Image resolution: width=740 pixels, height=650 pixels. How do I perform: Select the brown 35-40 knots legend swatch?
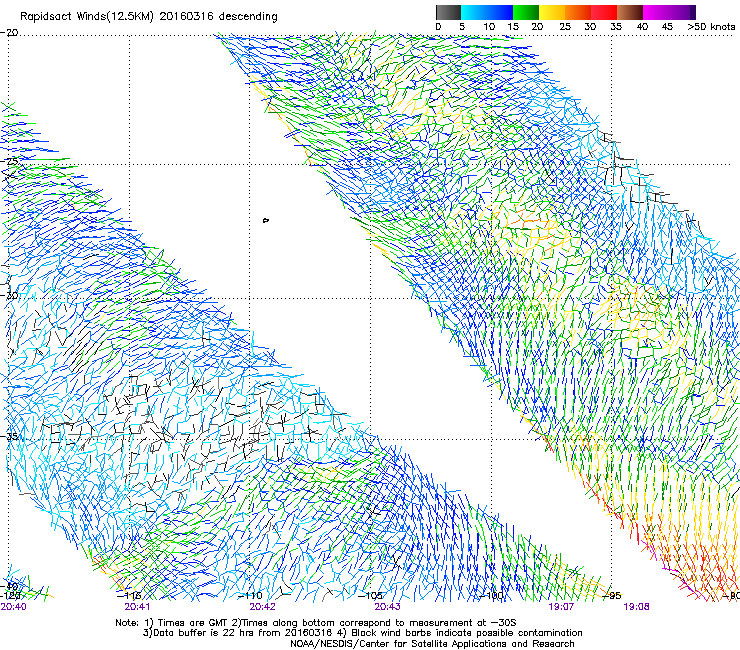(630, 12)
